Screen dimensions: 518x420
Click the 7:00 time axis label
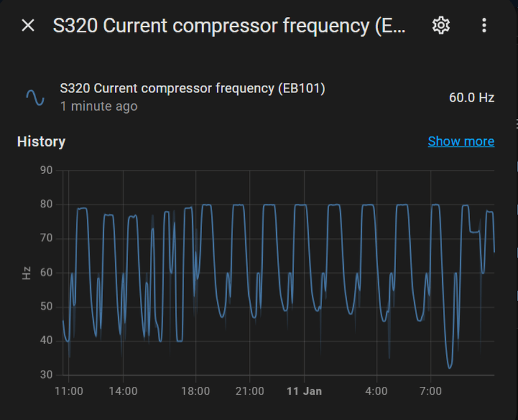point(430,391)
